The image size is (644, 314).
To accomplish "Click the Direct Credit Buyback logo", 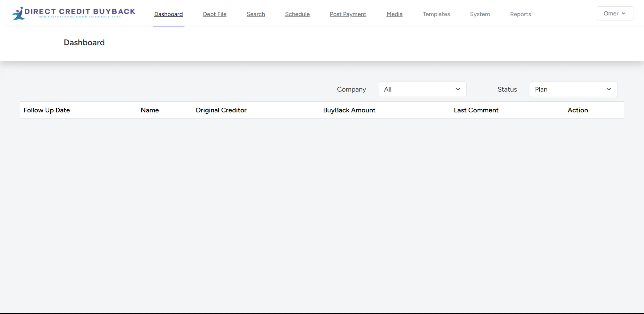I will click(73, 13).
